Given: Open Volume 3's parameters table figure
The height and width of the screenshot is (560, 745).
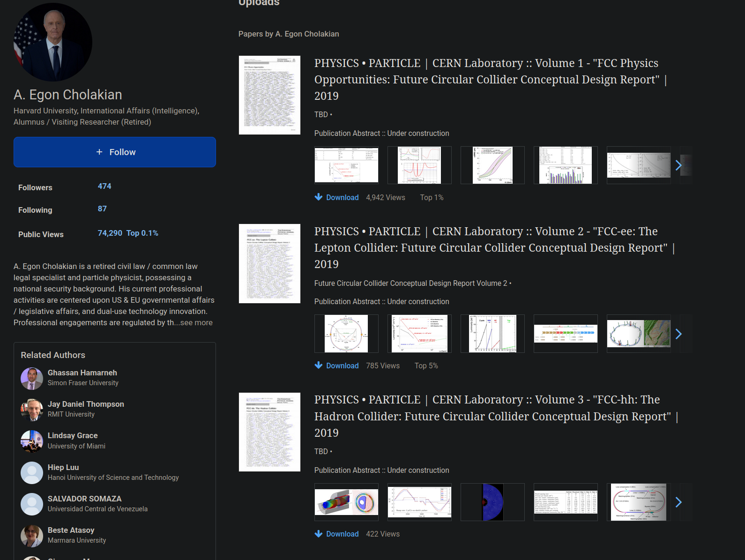Looking at the screenshot, I should click(x=566, y=502).
